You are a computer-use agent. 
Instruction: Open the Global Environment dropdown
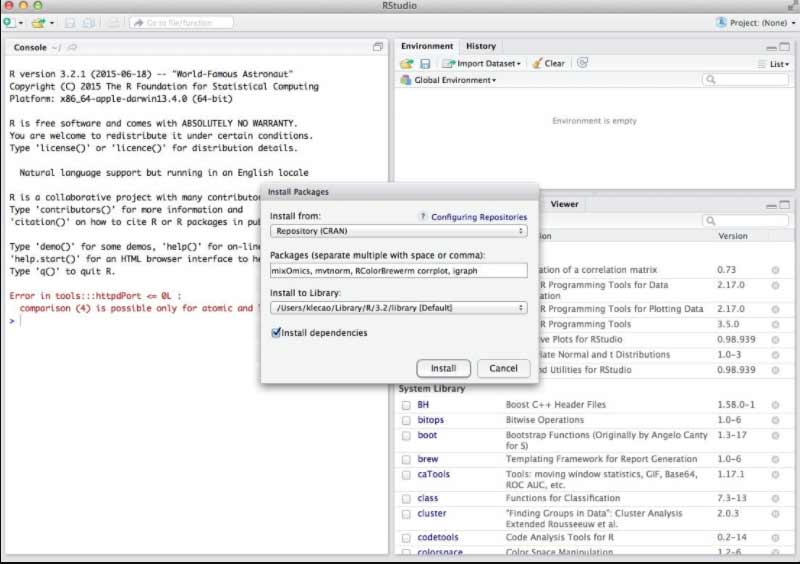pos(448,80)
